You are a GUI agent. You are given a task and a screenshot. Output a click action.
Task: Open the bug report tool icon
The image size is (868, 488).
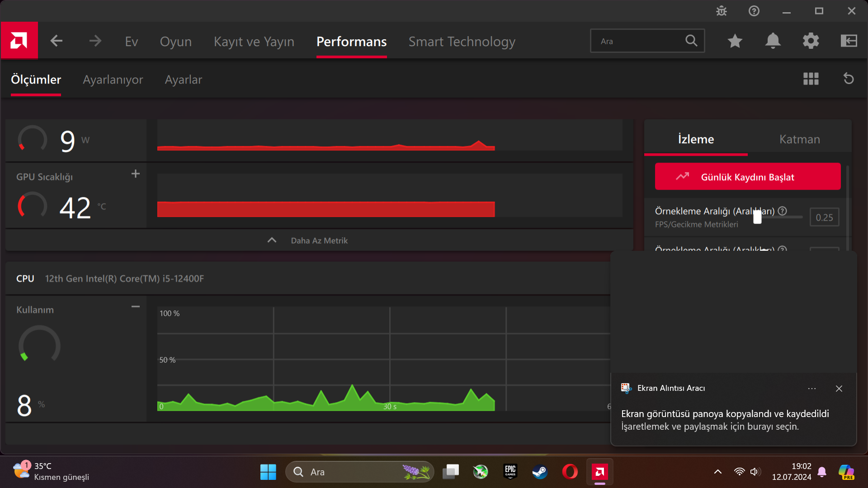[722, 11]
